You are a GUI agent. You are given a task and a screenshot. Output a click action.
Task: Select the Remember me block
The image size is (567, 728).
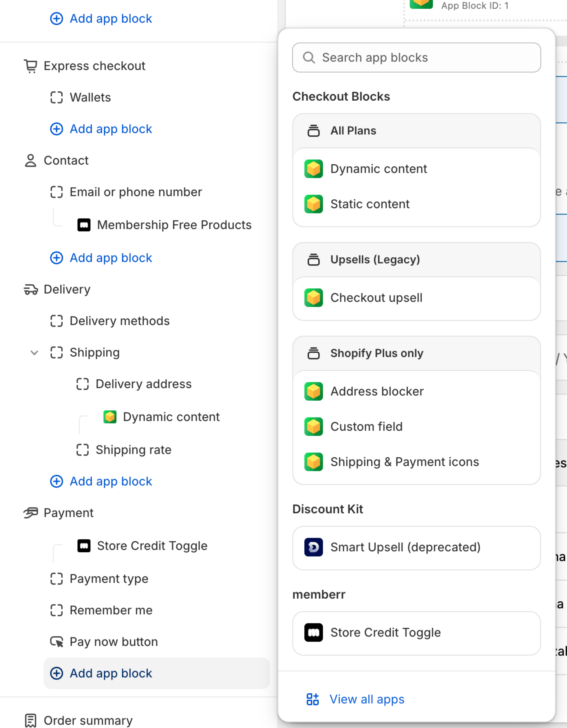[x=111, y=610]
